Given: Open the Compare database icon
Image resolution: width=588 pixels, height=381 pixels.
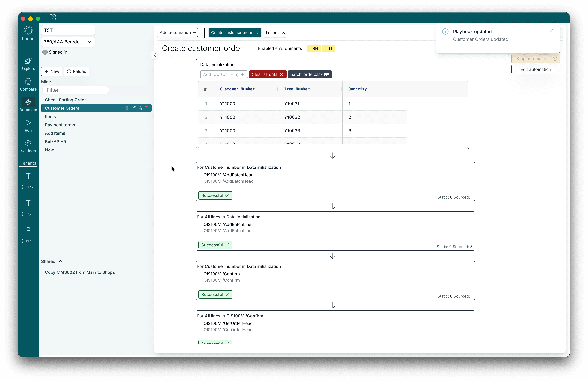Looking at the screenshot, I should pyautogui.click(x=28, y=82).
